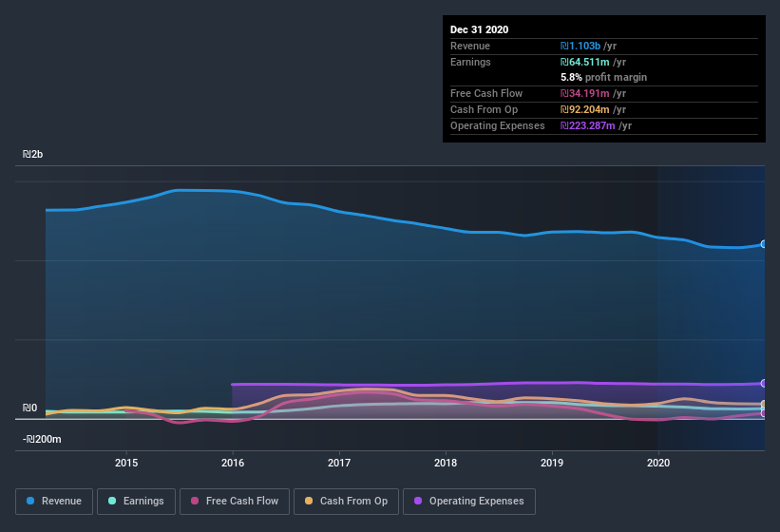Click the Revenue value ₪1.103b in tooltip
This screenshot has height=532, width=780.
tap(580, 46)
